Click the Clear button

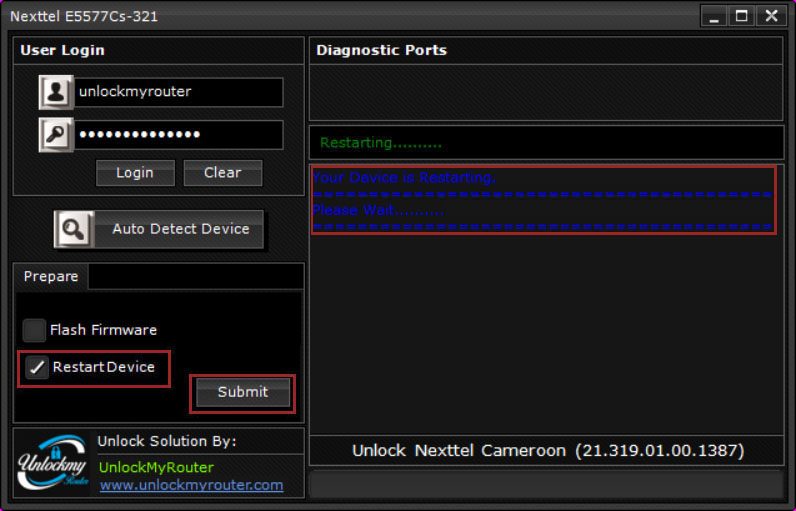(x=223, y=173)
